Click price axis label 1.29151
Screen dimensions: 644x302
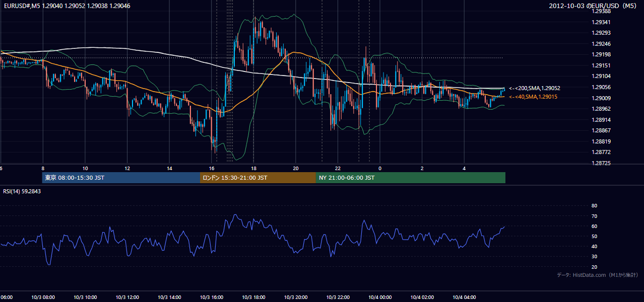[602, 65]
